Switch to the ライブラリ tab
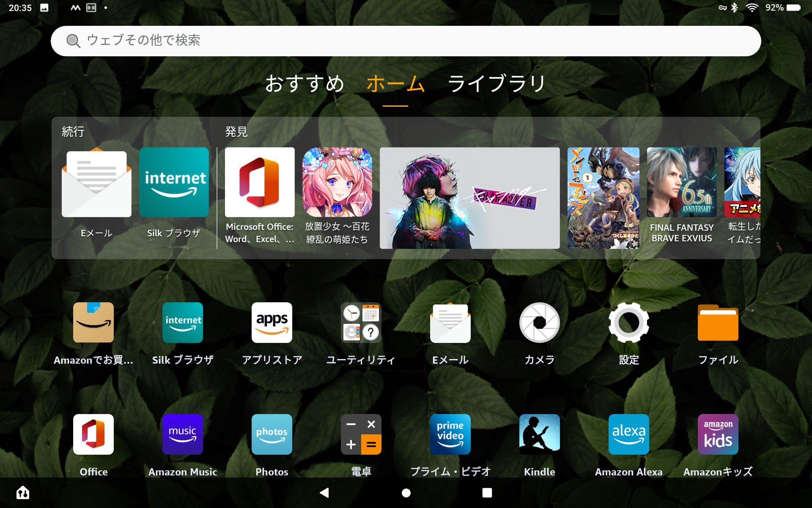Image resolution: width=812 pixels, height=508 pixels. (x=497, y=83)
